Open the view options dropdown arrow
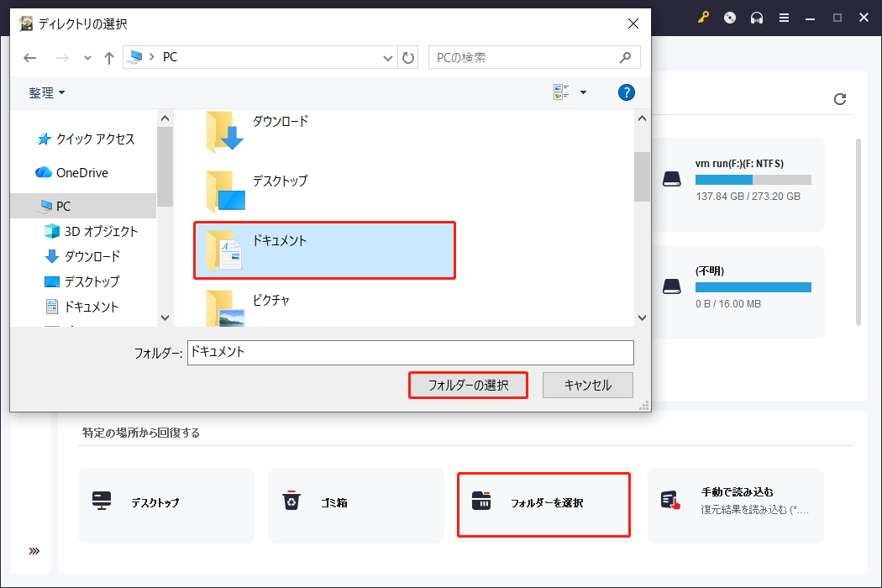This screenshot has height=588, width=882. tap(583, 92)
